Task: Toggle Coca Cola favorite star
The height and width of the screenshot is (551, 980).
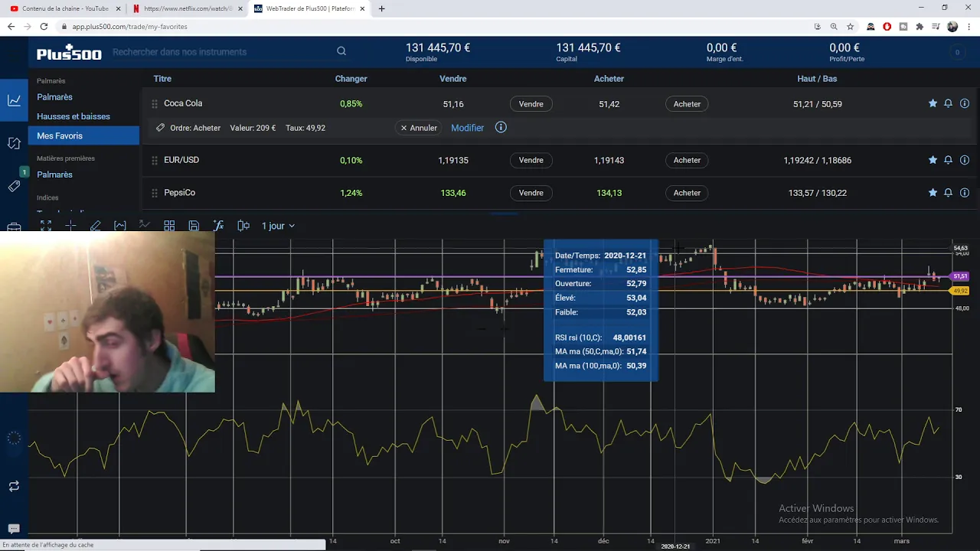Action: click(933, 103)
